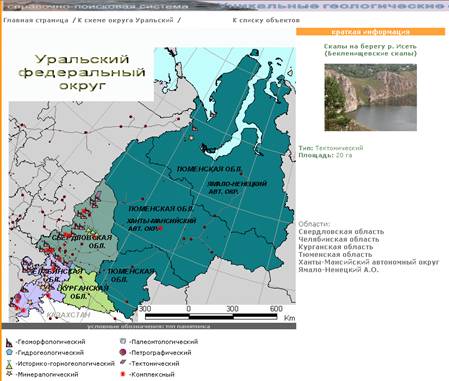Select the Историко-горногеологический legend icon
The height and width of the screenshot is (381, 449).
[x=10, y=363]
